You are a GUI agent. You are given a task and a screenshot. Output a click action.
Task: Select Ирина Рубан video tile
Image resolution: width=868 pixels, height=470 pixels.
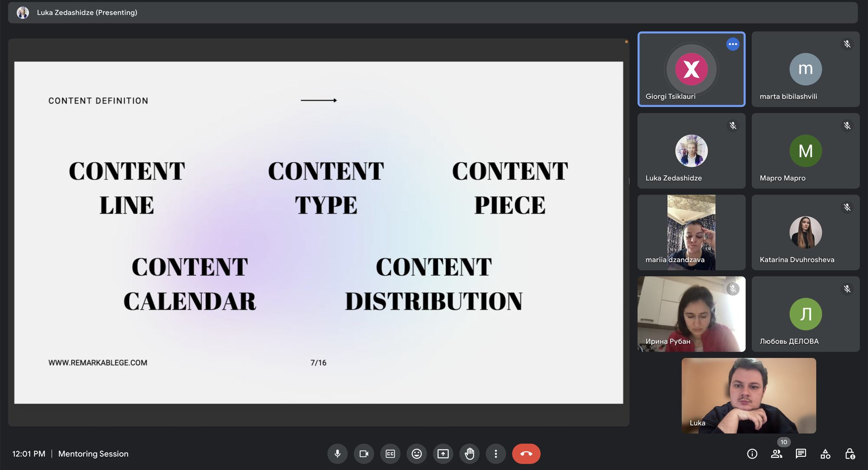point(691,314)
